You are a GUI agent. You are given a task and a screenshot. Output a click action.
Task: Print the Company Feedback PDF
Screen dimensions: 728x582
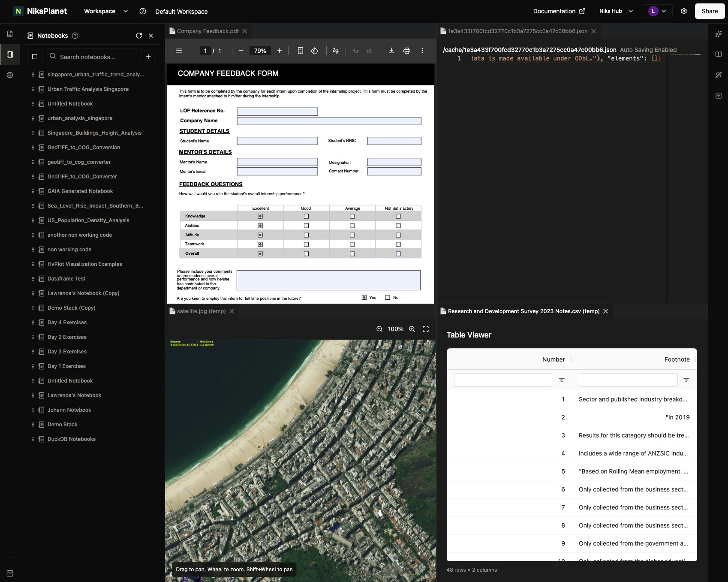(x=406, y=50)
